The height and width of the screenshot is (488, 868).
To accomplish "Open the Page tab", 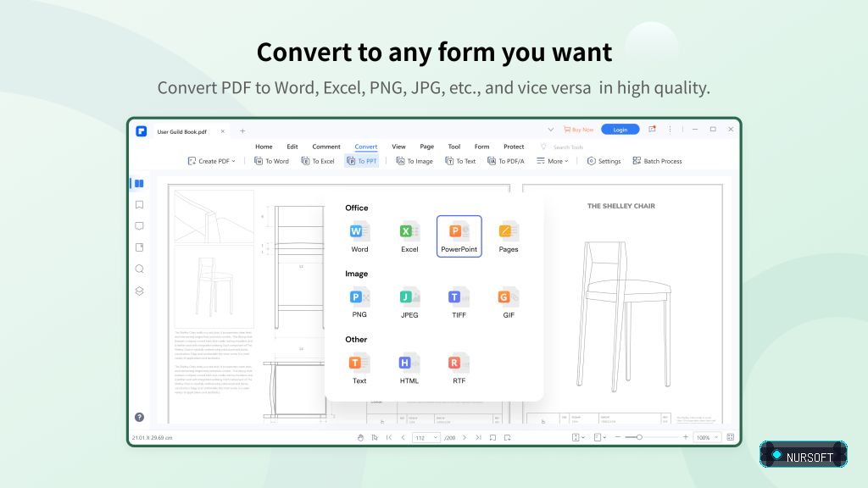I will [427, 147].
